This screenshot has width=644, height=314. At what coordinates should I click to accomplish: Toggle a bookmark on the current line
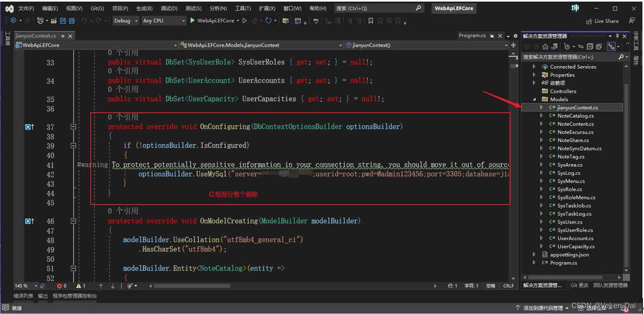click(371, 20)
